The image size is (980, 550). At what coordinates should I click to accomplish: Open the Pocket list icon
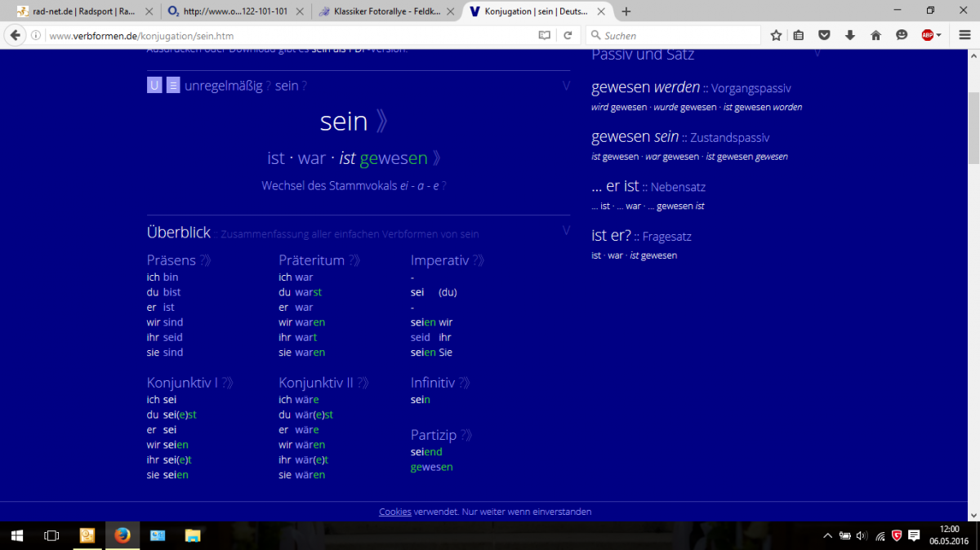point(825,35)
